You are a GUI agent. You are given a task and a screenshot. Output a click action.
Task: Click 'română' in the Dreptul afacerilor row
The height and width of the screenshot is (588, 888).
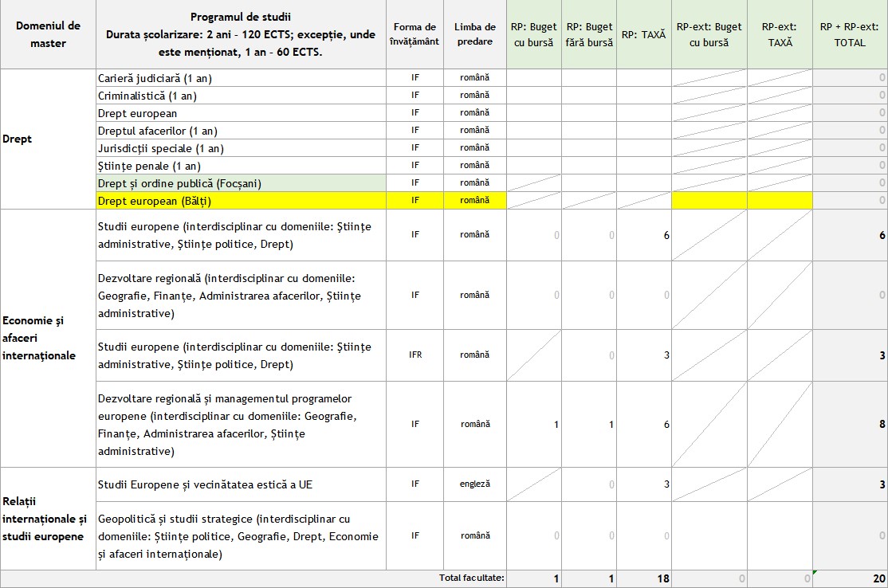[475, 130]
